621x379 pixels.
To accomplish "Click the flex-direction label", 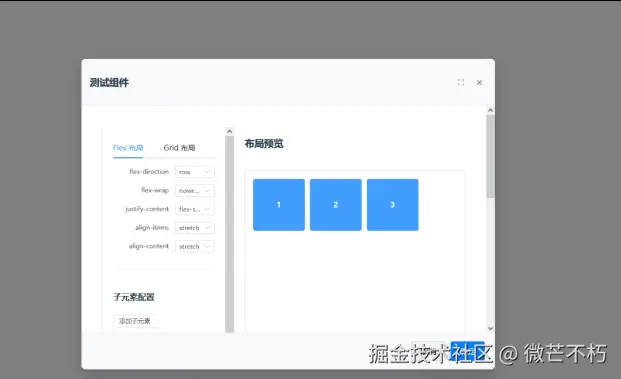I will coord(149,171).
